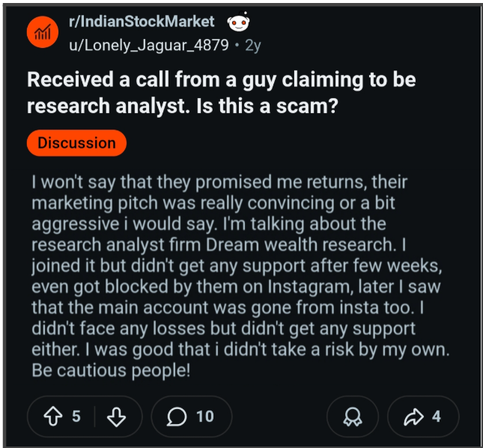Screen dimensions: 483x448
Task: Click the 2y post timestamp
Action: coord(253,46)
